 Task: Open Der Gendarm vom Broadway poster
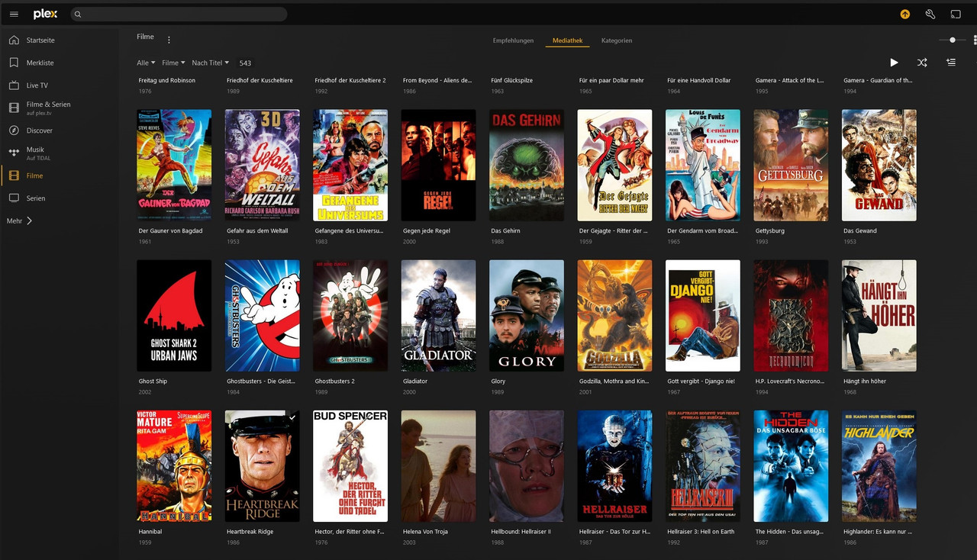(703, 165)
